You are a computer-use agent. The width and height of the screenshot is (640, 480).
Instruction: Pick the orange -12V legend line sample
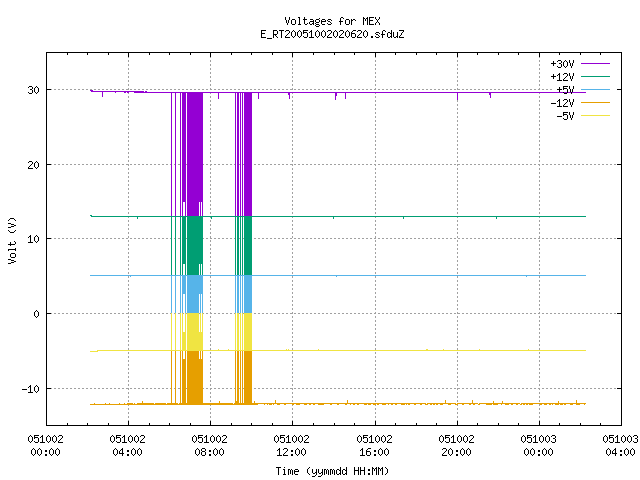(x=596, y=102)
